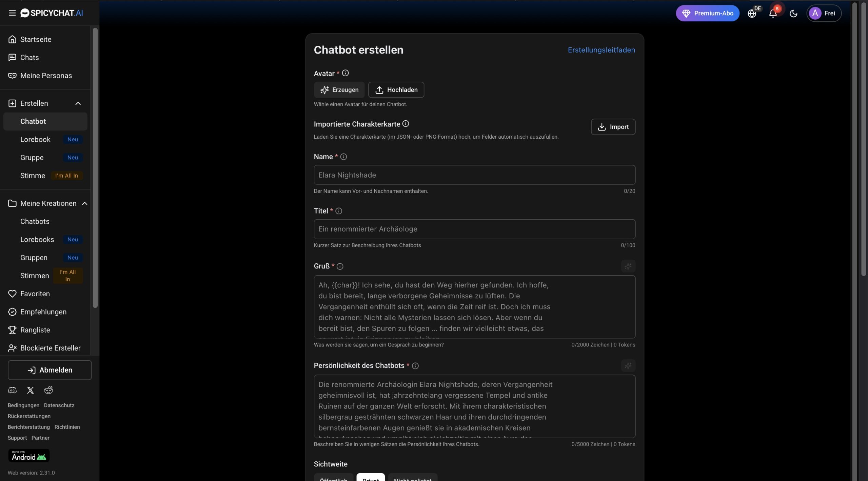The height and width of the screenshot is (481, 868).
Task: Show Persönlichkeit des Chatbots info icon
Action: coord(415,366)
